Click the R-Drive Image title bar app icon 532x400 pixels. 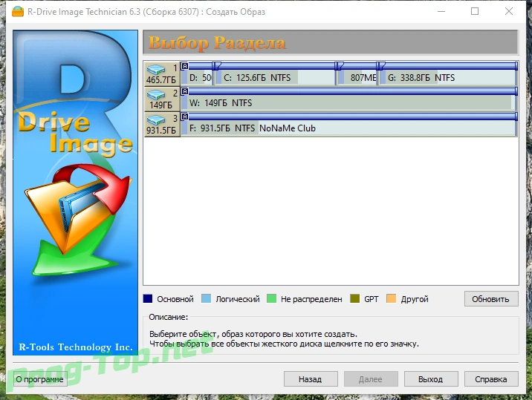18,12
